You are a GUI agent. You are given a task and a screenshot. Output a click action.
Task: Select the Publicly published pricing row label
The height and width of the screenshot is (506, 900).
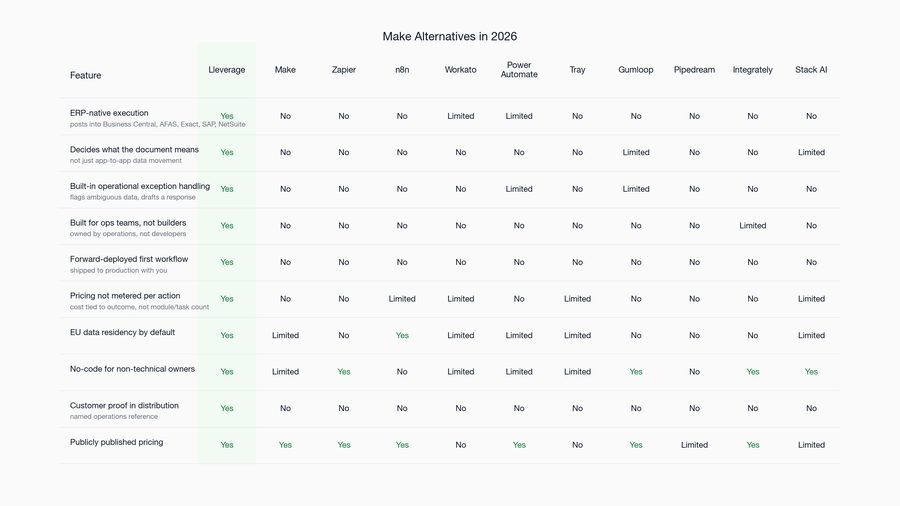click(x=117, y=442)
